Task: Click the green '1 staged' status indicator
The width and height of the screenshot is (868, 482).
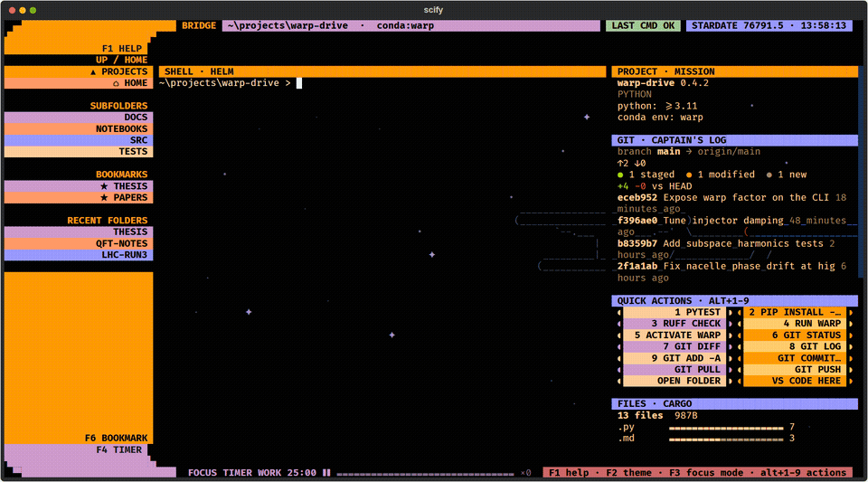Action: 646,175
